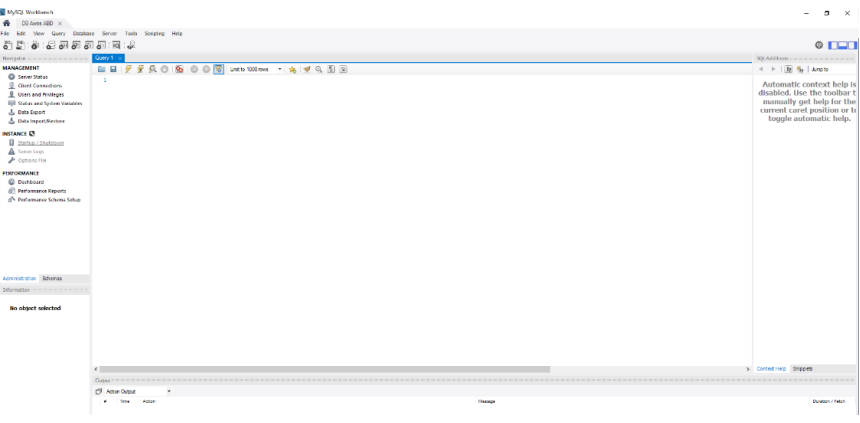Open Data Export in Management
Image resolution: width=860 pixels, height=423 pixels.
(32, 112)
